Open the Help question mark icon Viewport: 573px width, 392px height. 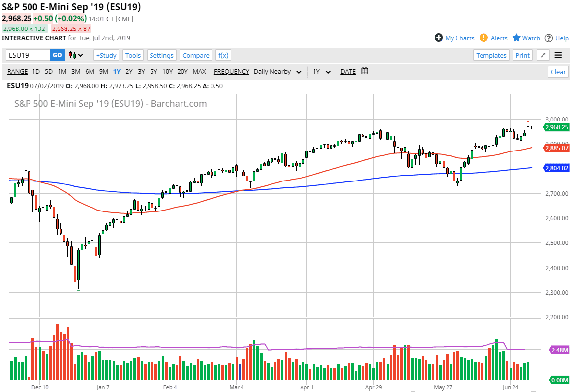coord(549,38)
